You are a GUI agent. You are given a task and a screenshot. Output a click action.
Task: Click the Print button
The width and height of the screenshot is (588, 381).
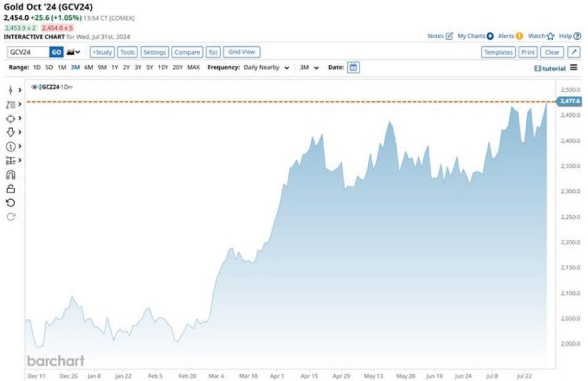(x=528, y=52)
